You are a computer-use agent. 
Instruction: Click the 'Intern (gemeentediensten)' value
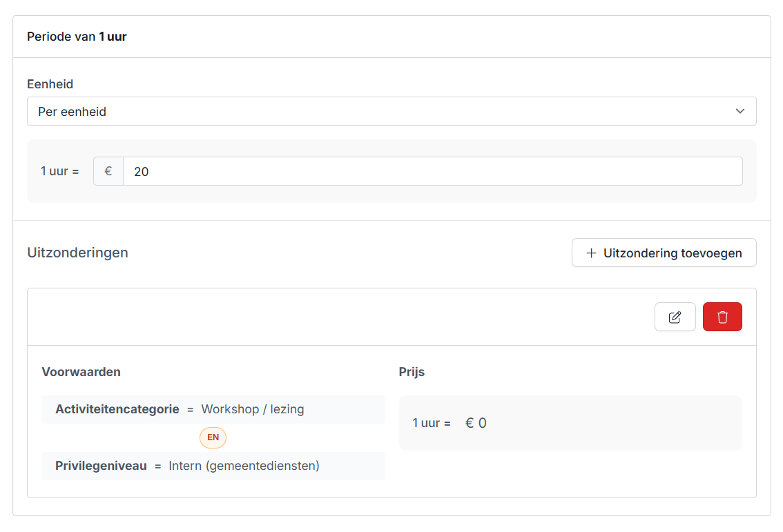(244, 466)
